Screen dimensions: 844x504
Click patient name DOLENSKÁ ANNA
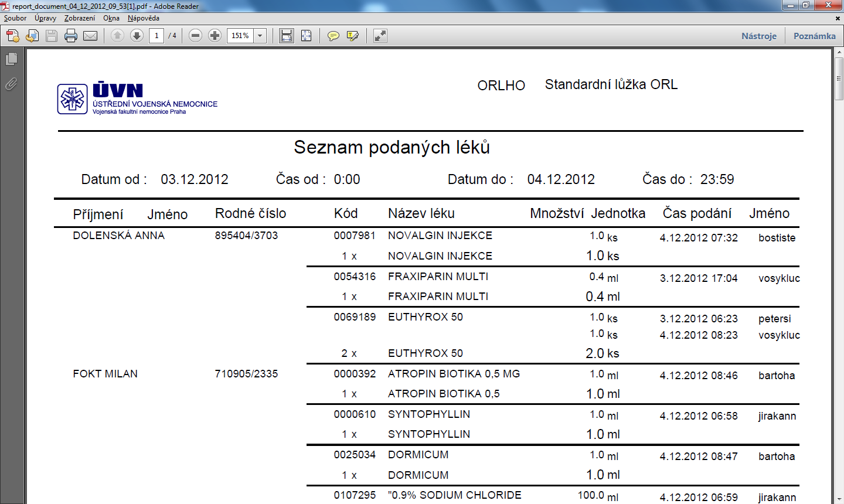[119, 236]
